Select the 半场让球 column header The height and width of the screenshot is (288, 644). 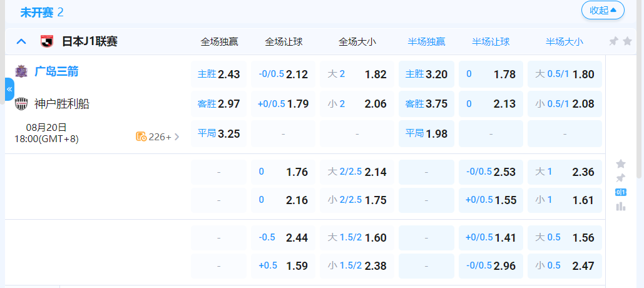491,42
